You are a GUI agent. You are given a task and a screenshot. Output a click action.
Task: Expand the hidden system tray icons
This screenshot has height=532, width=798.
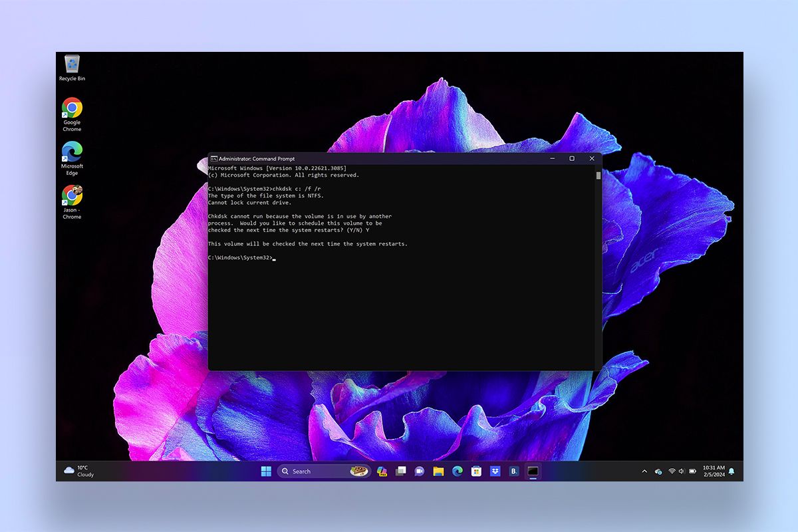644,471
